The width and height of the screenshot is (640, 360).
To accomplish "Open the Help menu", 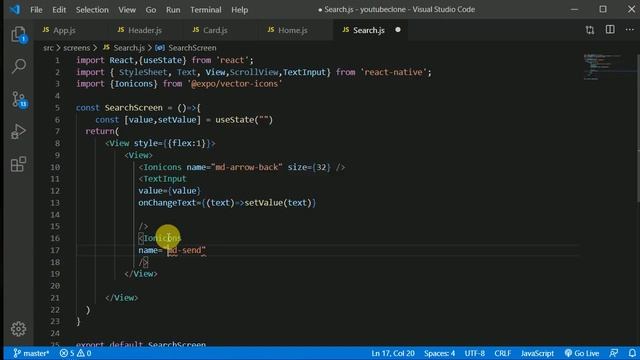I will pyautogui.click(x=240, y=9).
